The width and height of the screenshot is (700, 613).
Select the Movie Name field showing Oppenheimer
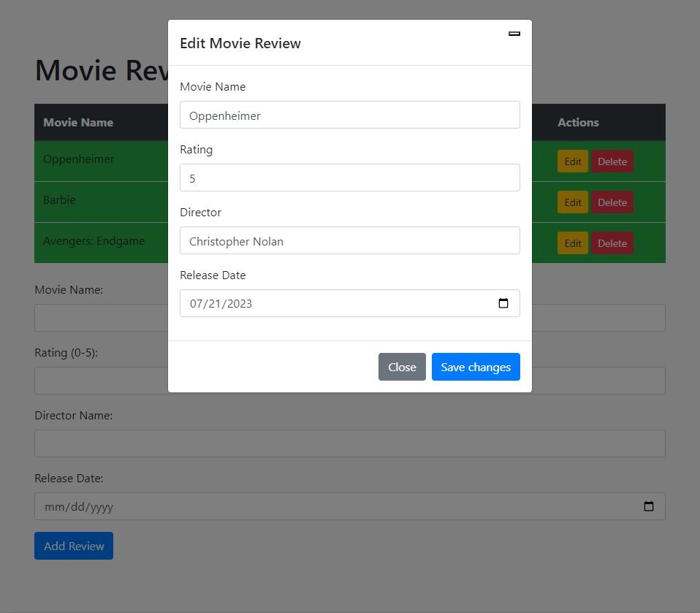point(349,115)
